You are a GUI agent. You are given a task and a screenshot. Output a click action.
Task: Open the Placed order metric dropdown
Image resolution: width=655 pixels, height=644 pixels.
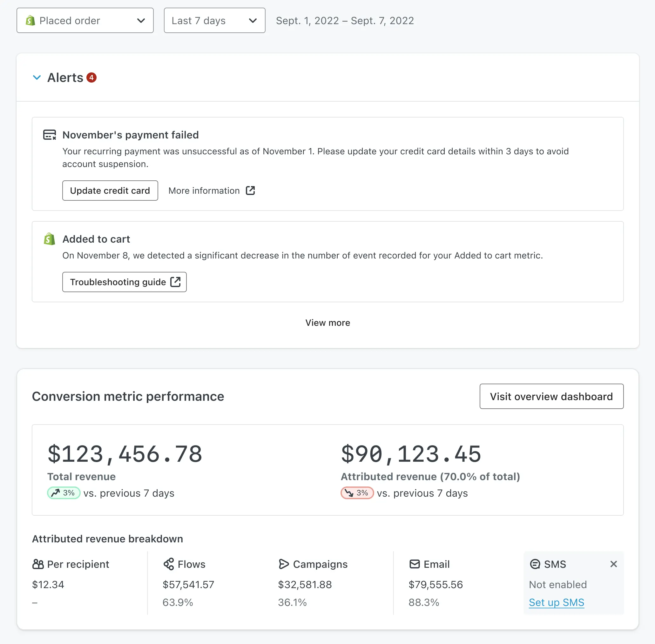coord(85,21)
